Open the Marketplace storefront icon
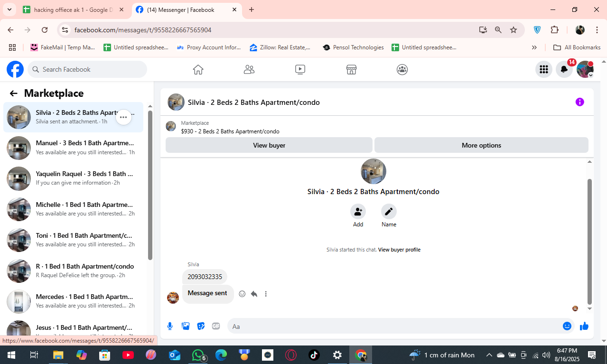This screenshot has height=364, width=607. coord(351,70)
